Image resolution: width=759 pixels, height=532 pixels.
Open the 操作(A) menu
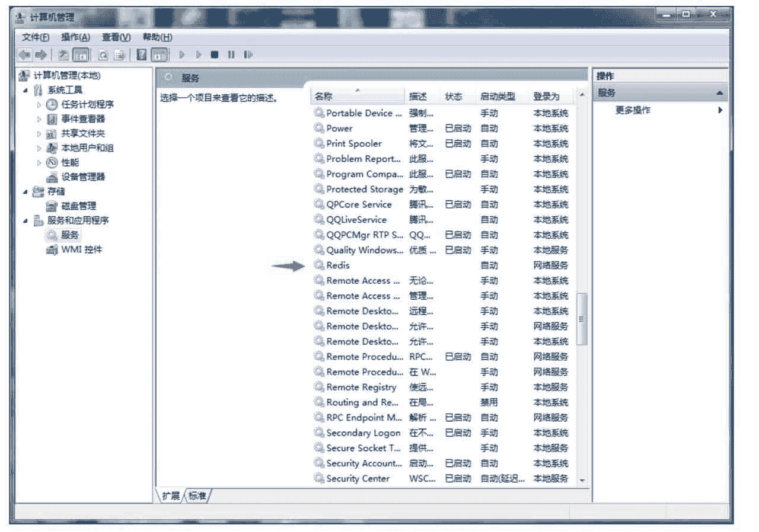pos(75,37)
